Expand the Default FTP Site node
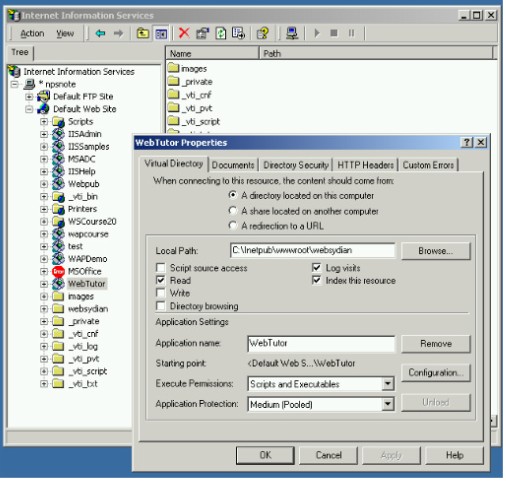506x481 pixels. pyautogui.click(x=29, y=97)
